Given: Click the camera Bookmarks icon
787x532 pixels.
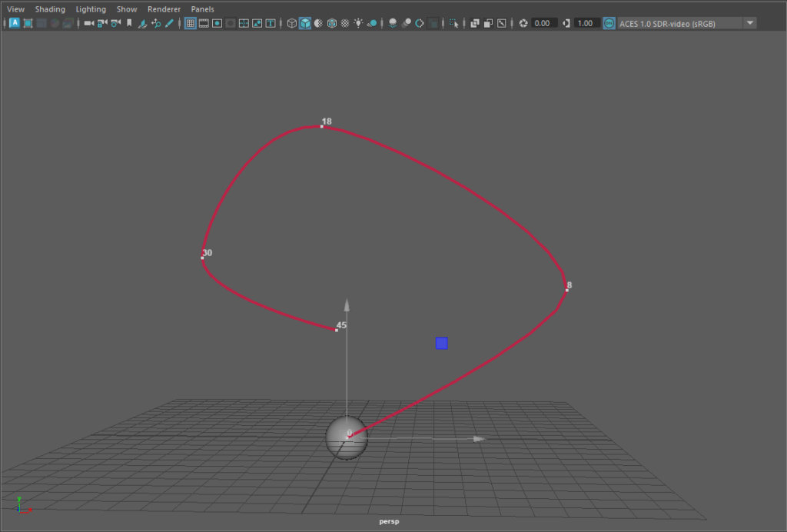Looking at the screenshot, I should [x=129, y=23].
